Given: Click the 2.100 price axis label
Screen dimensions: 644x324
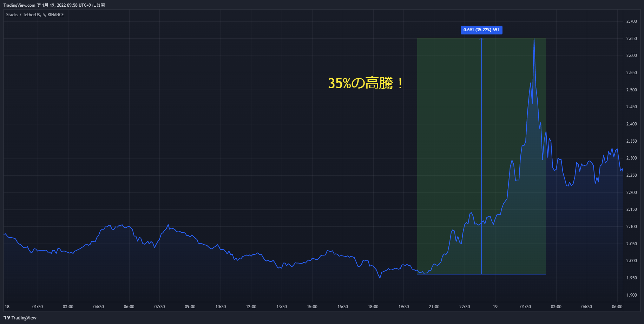Looking at the screenshot, I should click(x=631, y=227).
